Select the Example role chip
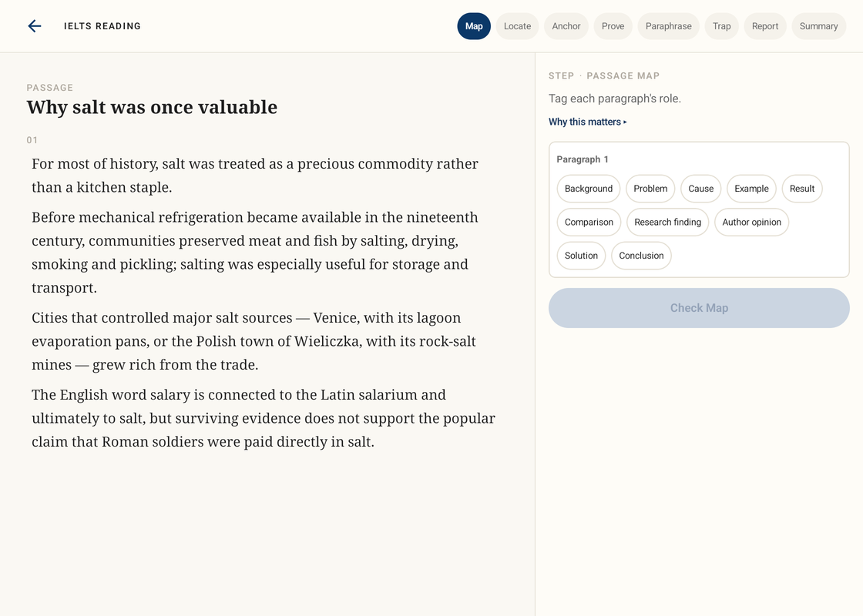Screen dimensions: 863x616 tap(751, 189)
